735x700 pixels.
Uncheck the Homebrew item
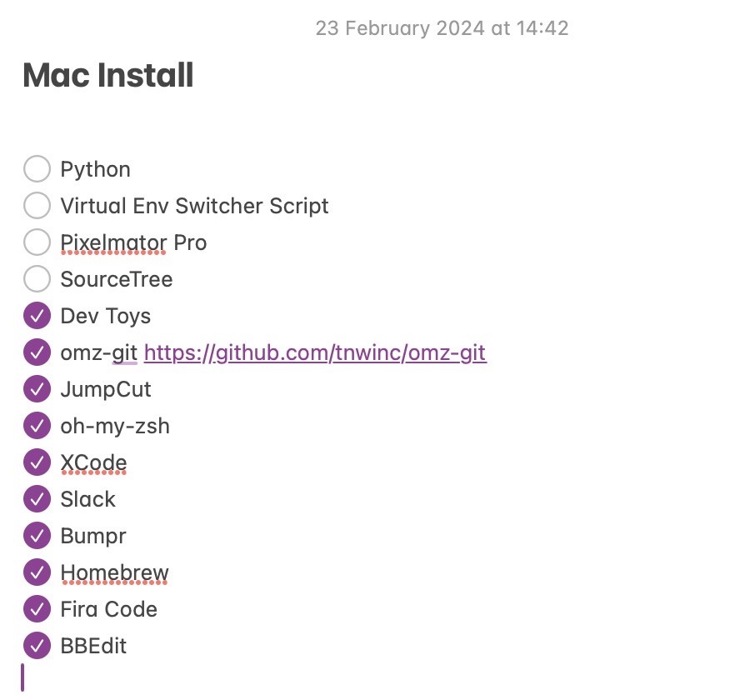pos(37,572)
